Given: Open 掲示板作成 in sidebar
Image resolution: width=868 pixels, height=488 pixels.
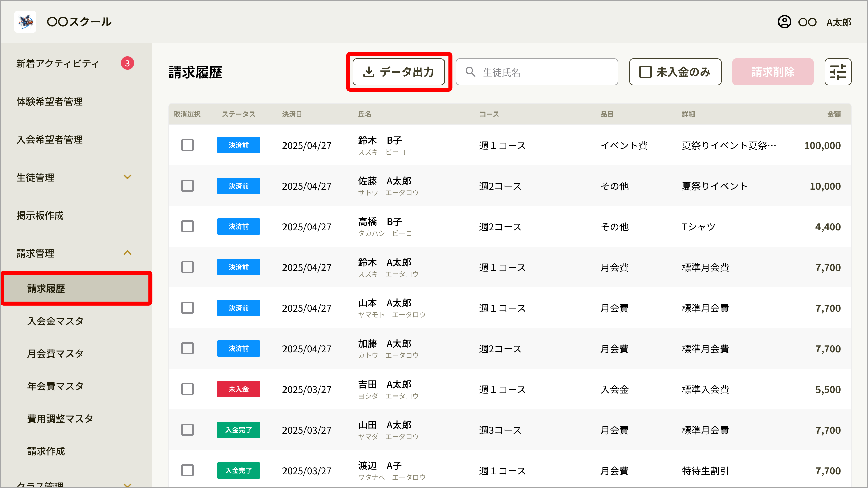Looking at the screenshot, I should click(x=40, y=216).
